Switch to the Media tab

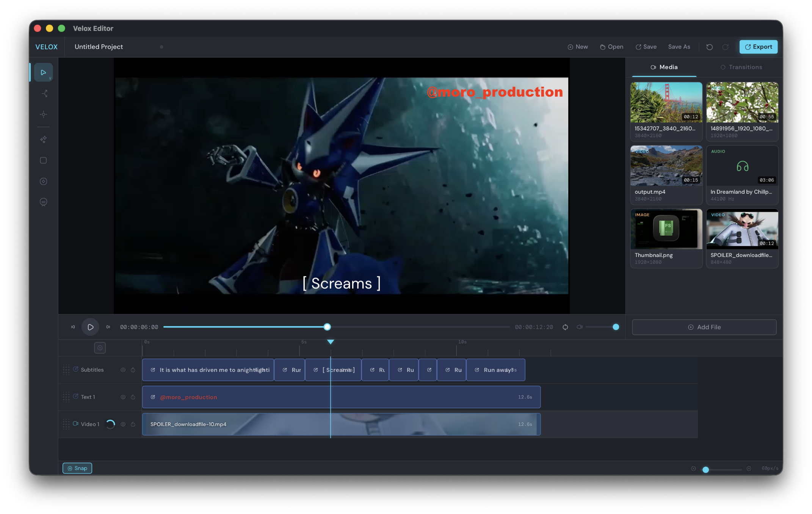click(x=664, y=67)
